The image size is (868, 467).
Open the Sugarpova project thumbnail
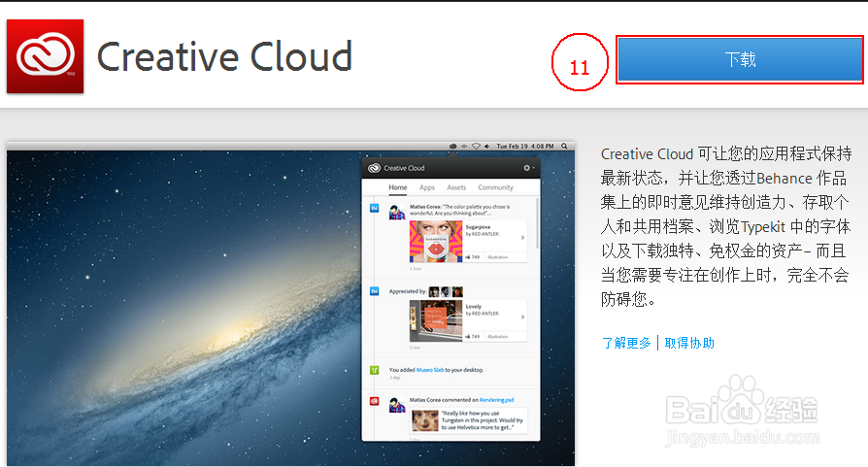point(436,241)
